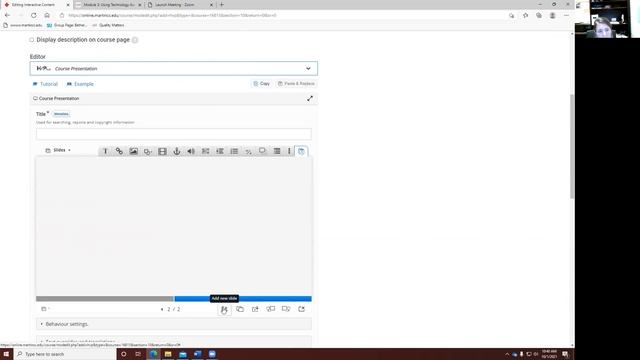The height and width of the screenshot is (360, 640).
Task: Insert an Image onto the slide
Action: pyautogui.click(x=133, y=151)
